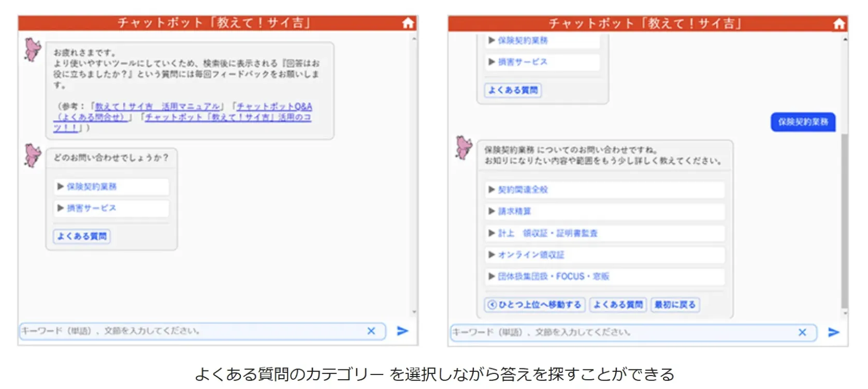Viewport: 868px width, 389px height.
Task: Select 保険契約業務 at top of right chat
Action: pos(542,40)
